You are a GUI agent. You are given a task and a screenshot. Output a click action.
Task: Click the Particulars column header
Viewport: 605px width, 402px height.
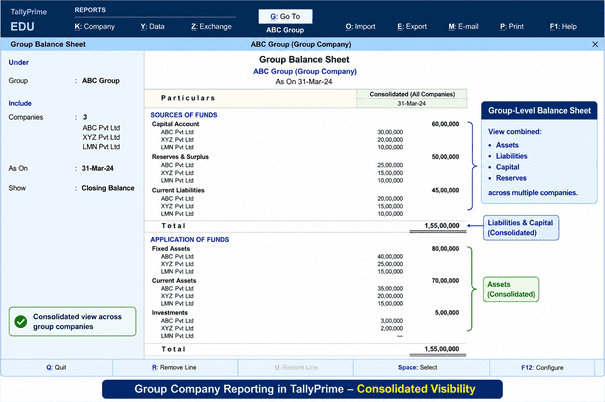pyautogui.click(x=250, y=98)
